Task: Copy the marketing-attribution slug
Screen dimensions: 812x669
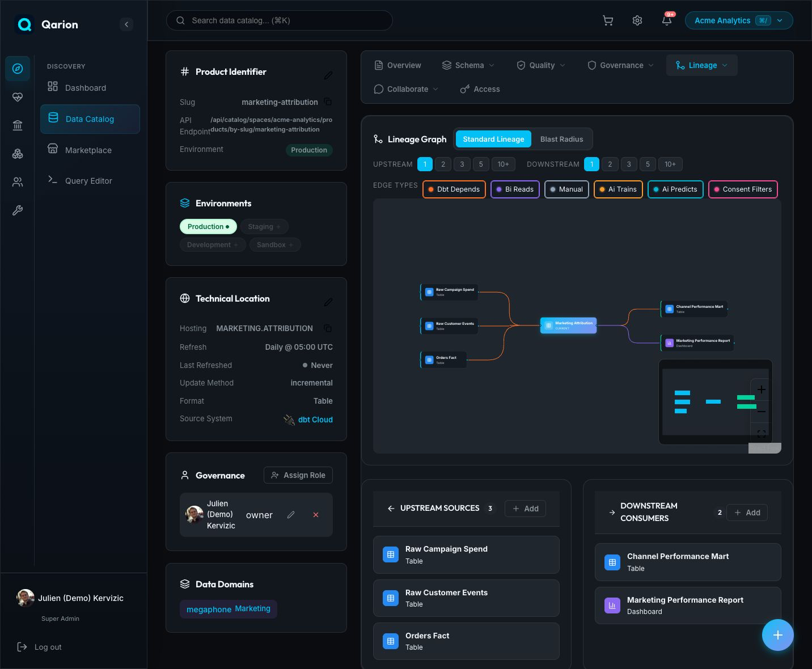Action: [328, 101]
